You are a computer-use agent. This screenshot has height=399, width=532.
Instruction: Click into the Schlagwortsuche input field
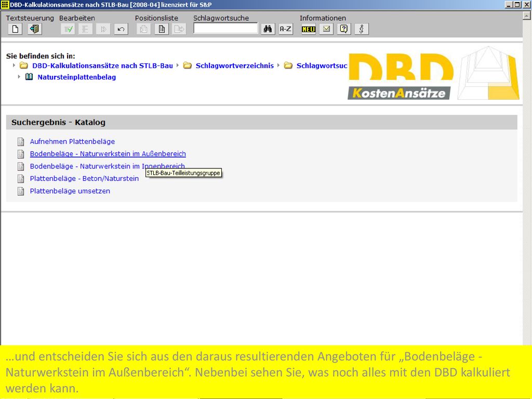click(225, 29)
